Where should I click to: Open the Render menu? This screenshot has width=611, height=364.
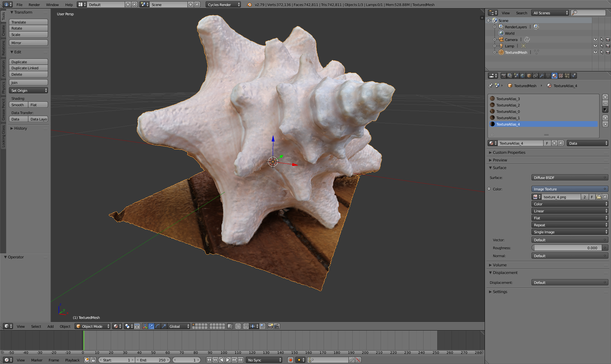coord(34,4)
